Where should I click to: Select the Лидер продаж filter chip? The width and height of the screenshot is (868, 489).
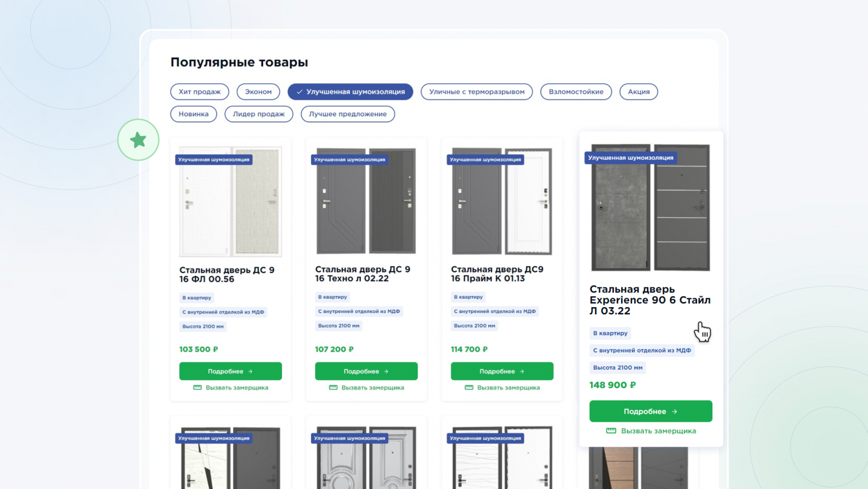(x=259, y=114)
